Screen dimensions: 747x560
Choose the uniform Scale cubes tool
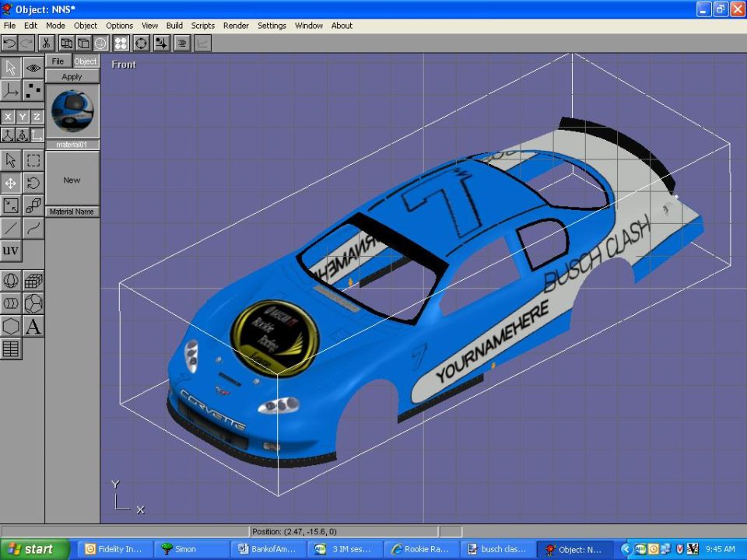coord(33,205)
